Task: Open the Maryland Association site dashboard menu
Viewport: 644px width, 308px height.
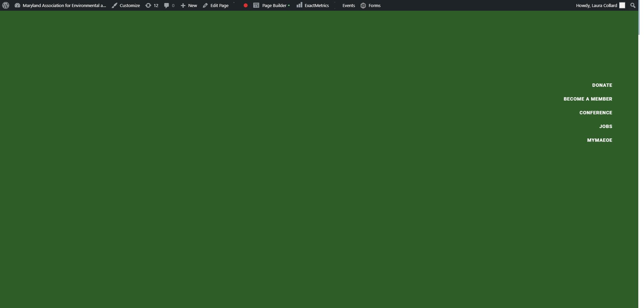Action: pos(60,5)
